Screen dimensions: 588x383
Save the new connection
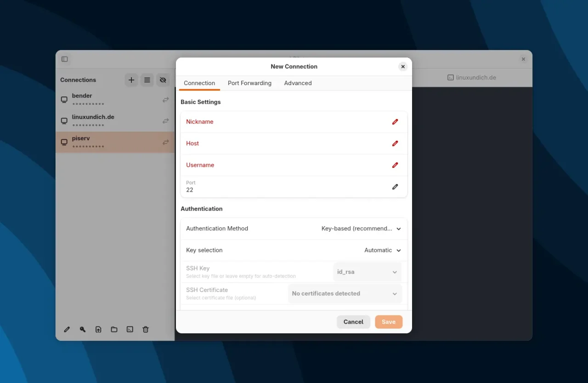[x=389, y=322]
